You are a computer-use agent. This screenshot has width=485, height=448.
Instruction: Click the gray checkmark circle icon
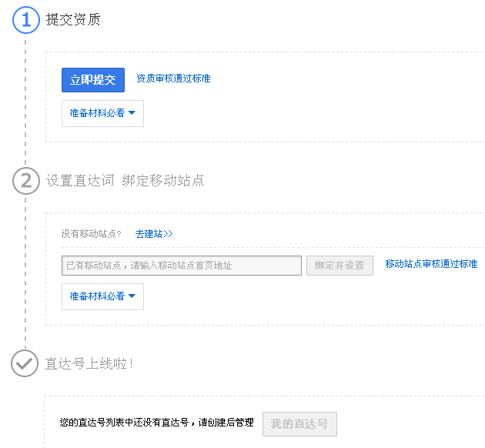point(25,363)
